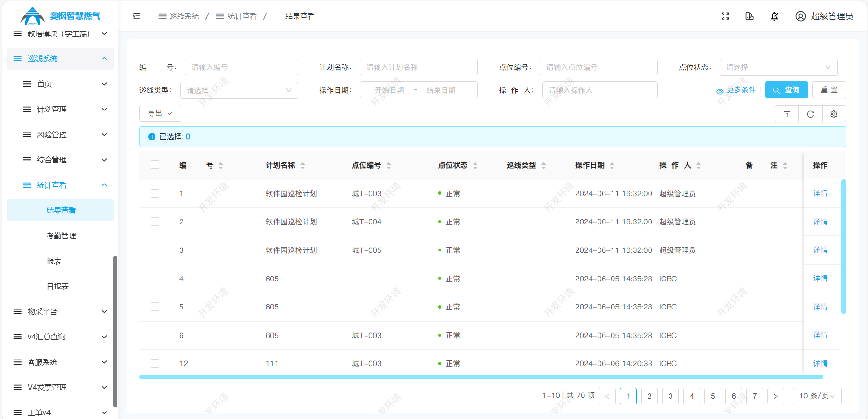Select 日报表 in the sidebar
Image resolution: width=868 pixels, height=419 pixels.
coord(60,286)
